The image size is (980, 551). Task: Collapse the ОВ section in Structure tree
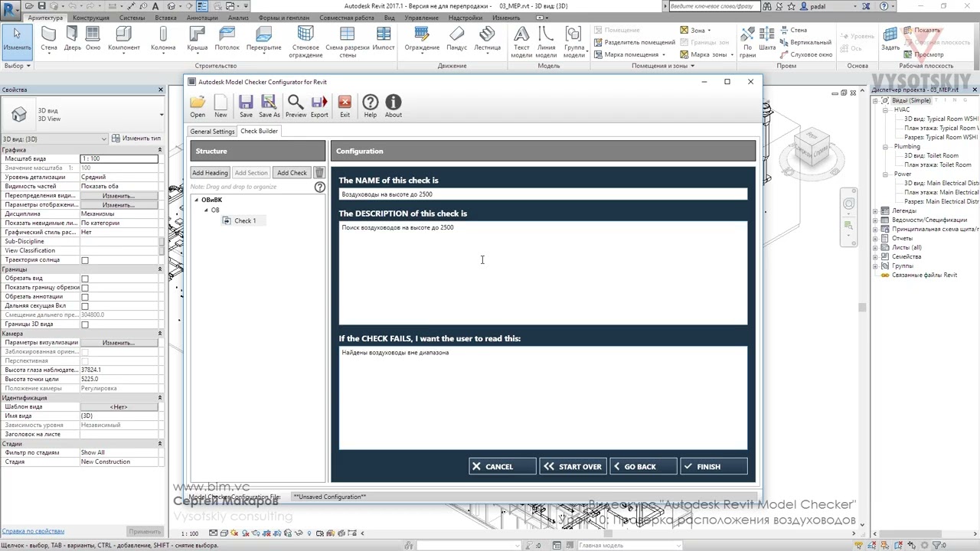click(206, 210)
